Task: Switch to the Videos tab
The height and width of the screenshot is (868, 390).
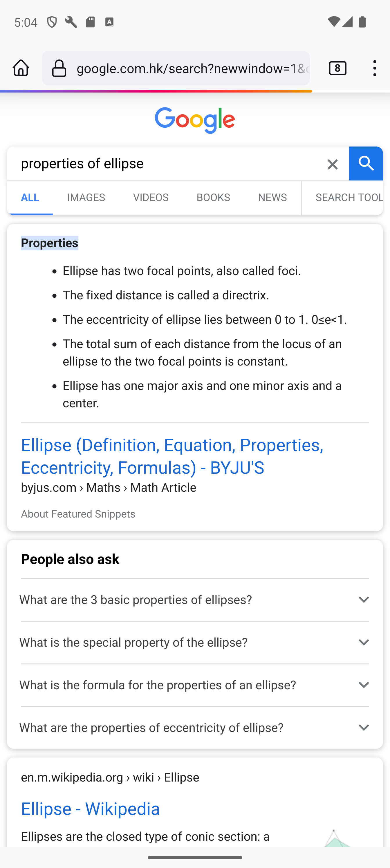Action: pos(151,198)
